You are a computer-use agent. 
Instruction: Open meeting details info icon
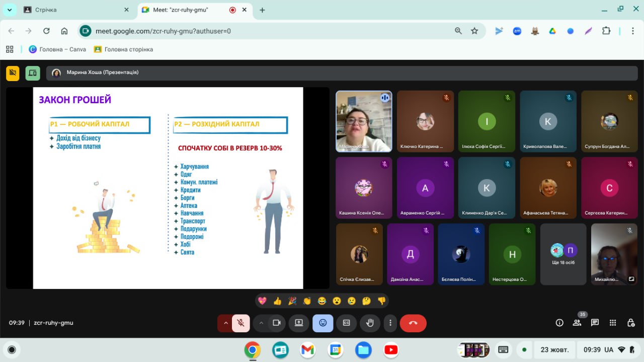point(559,323)
